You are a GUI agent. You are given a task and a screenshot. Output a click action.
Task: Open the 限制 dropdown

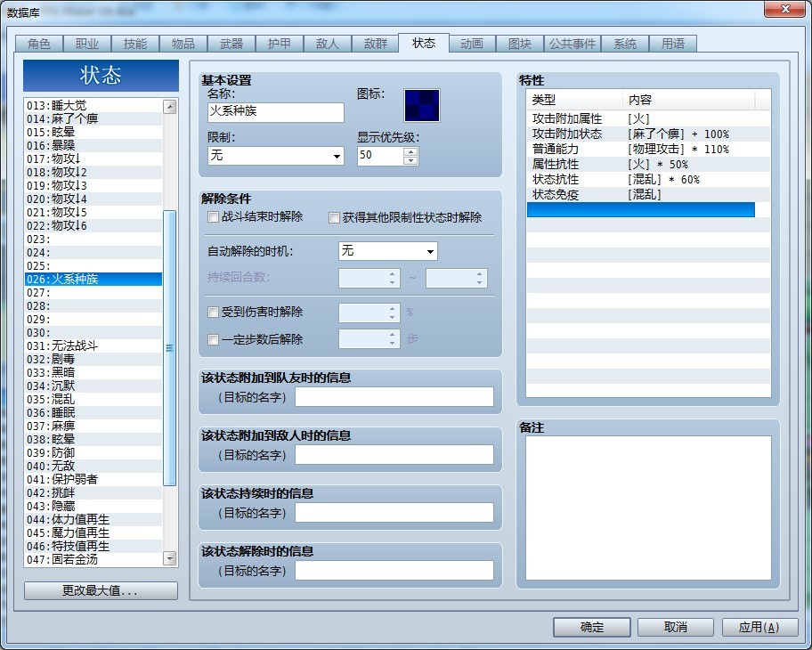click(275, 156)
